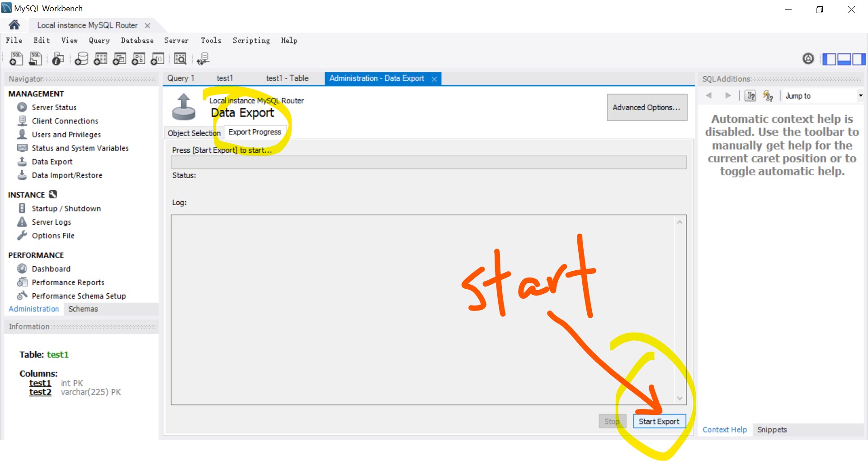Open performance Dashboard
Image resolution: width=868 pixels, height=461 pixels.
tap(51, 269)
